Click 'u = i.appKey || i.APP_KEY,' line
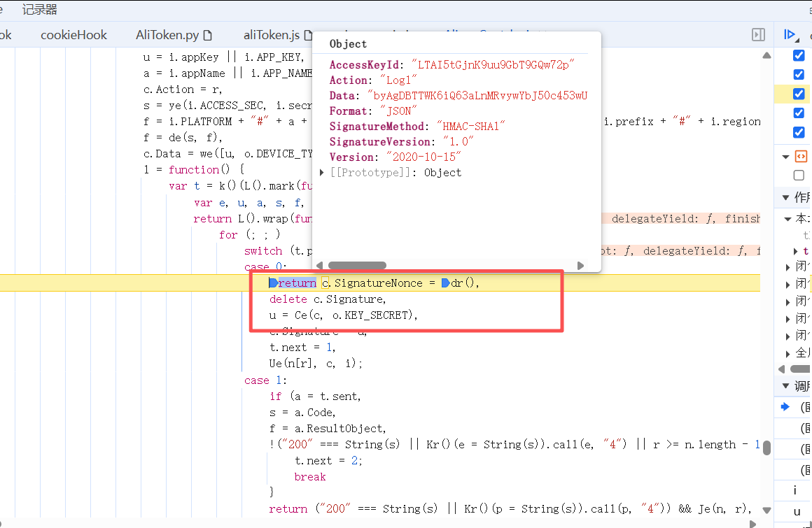 tap(224, 57)
